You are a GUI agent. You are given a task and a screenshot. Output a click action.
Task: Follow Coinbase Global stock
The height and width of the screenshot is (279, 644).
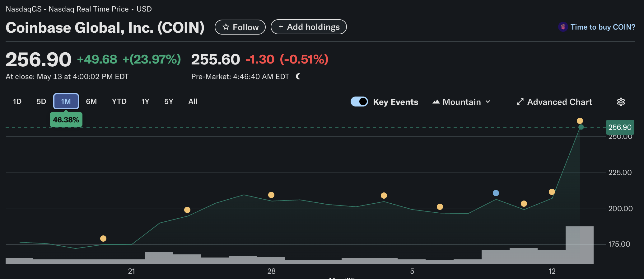tap(240, 27)
